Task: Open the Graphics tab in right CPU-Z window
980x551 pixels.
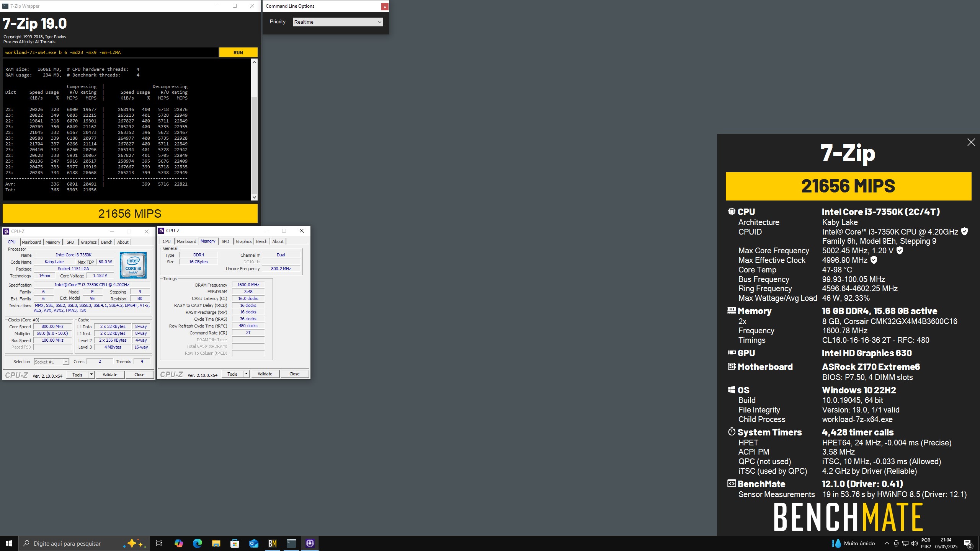Action: click(x=243, y=241)
